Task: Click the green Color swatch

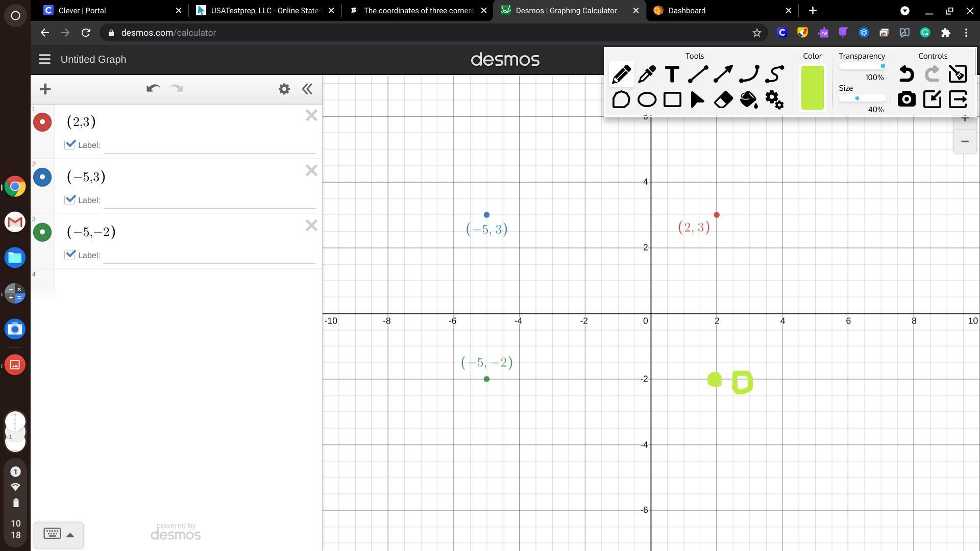Action: click(x=812, y=87)
